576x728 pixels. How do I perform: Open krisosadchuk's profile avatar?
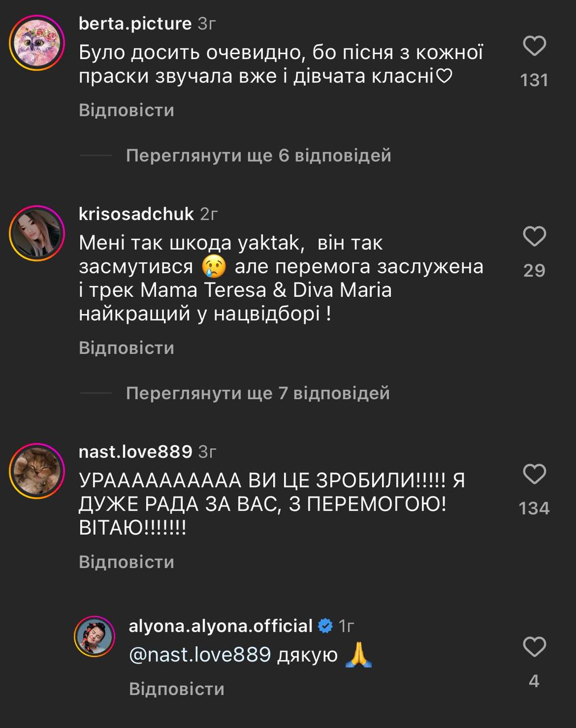pos(36,233)
